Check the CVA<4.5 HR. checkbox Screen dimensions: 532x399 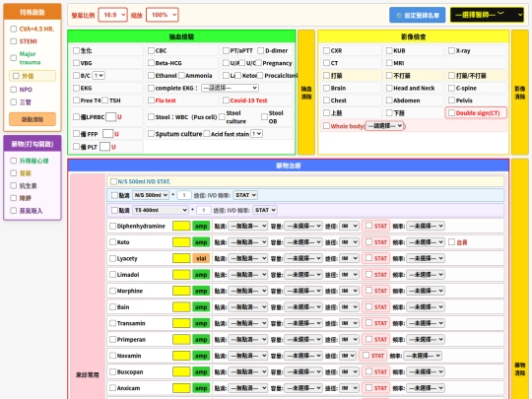coord(13,29)
